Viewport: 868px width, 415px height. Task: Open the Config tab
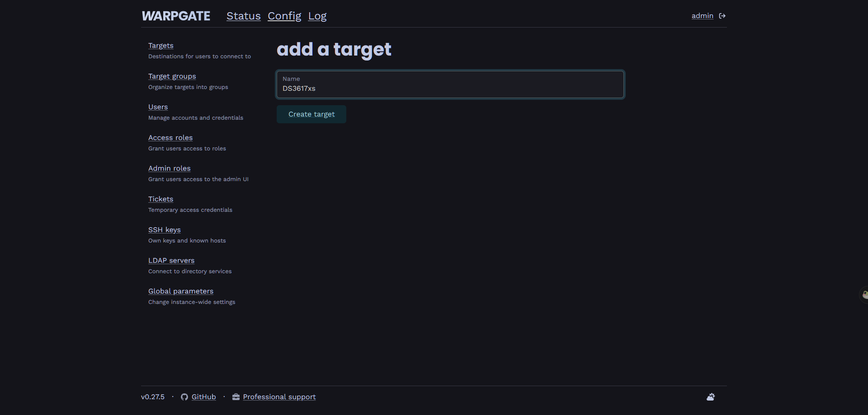click(284, 16)
